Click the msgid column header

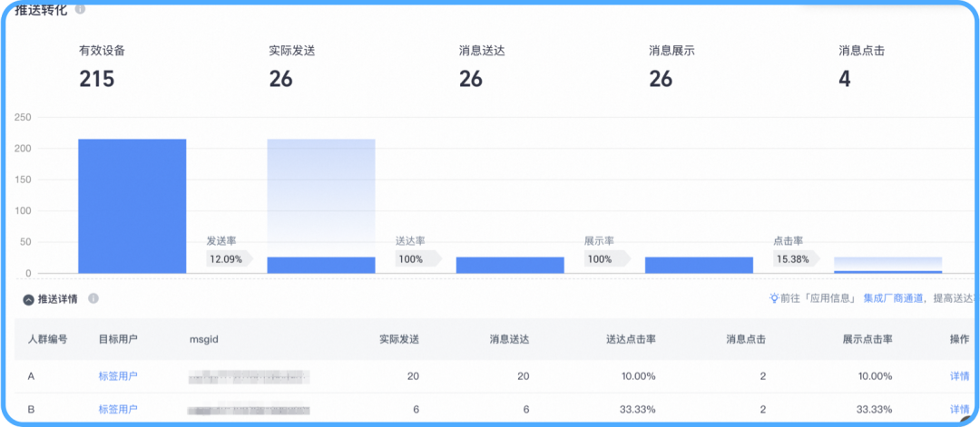[203, 339]
